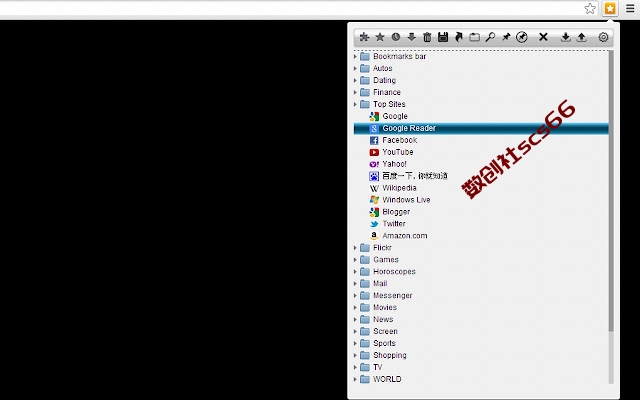Click the outline star bookmark-page icon in address bar
The height and width of the screenshot is (400, 640).
[x=590, y=8]
